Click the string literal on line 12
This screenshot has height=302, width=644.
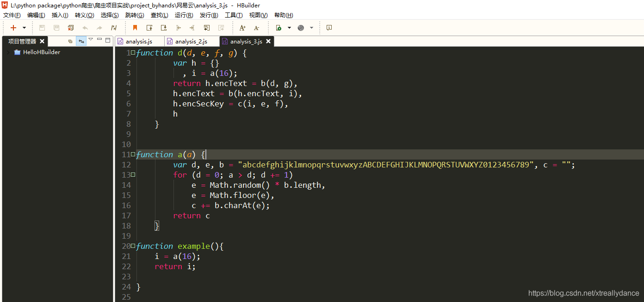point(386,165)
